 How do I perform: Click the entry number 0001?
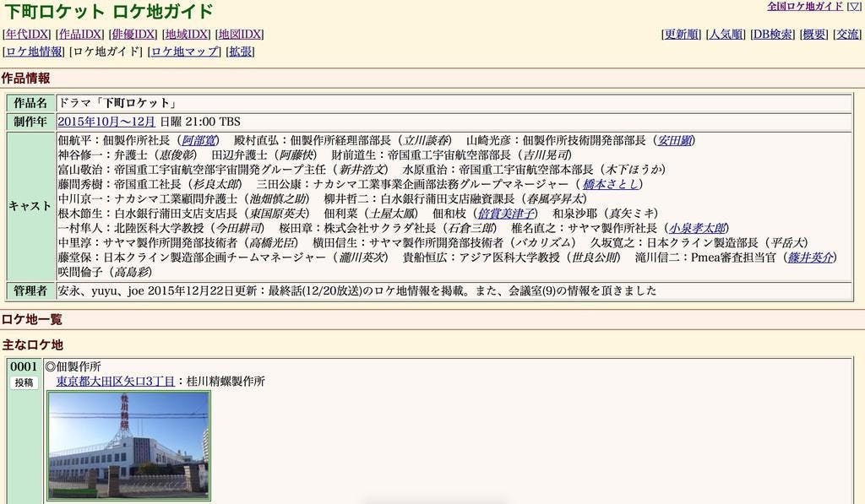point(24,366)
